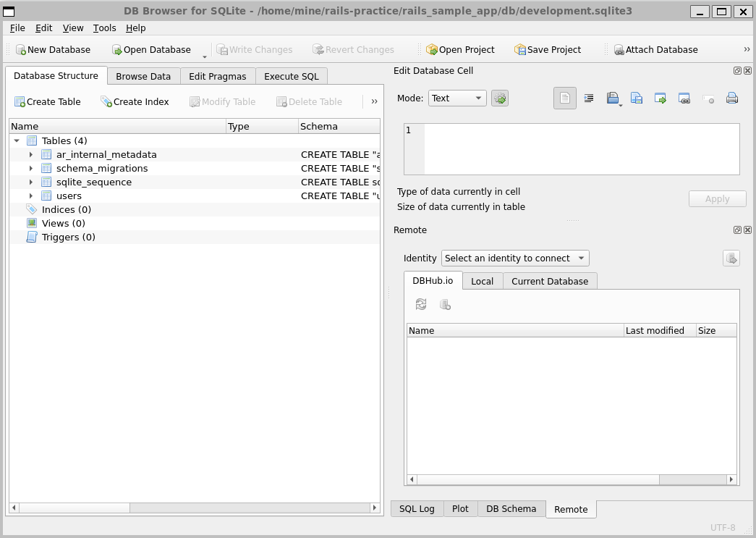Image resolution: width=756 pixels, height=538 pixels.
Task: Export cell data to file using save icon
Action: tap(636, 98)
